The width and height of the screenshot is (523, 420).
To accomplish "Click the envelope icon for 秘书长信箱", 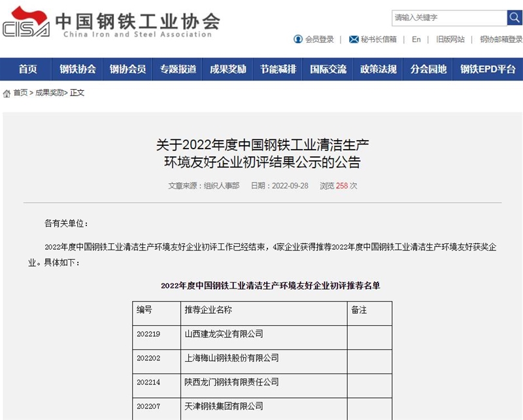I will 354,39.
